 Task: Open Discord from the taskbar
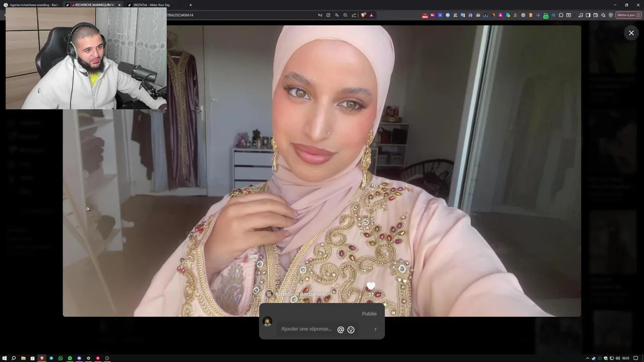(x=79, y=358)
